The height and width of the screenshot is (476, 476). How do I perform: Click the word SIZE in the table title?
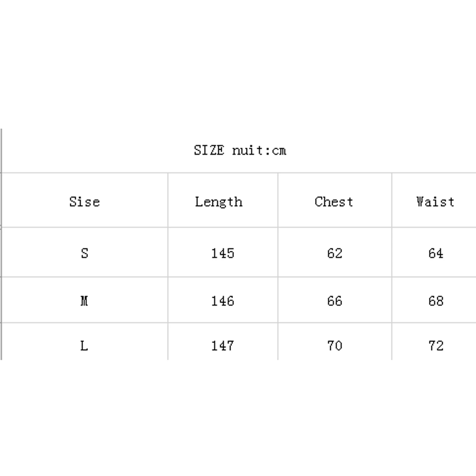209,150
